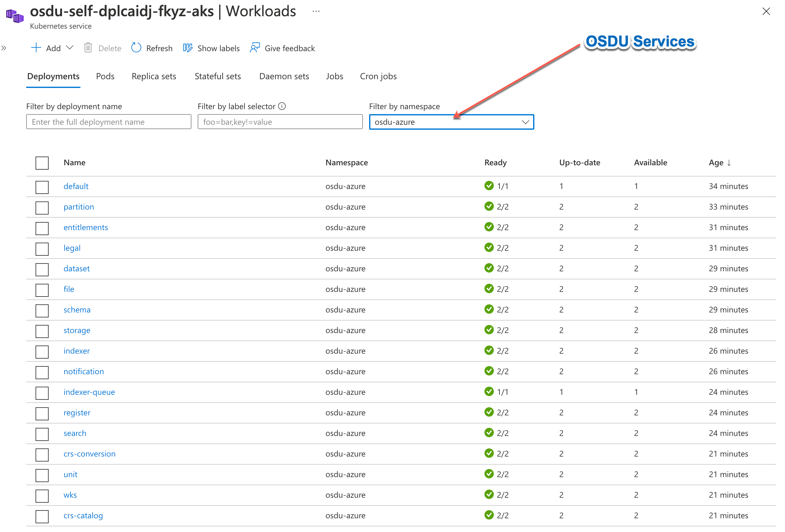Open the Cron jobs tab

click(378, 76)
